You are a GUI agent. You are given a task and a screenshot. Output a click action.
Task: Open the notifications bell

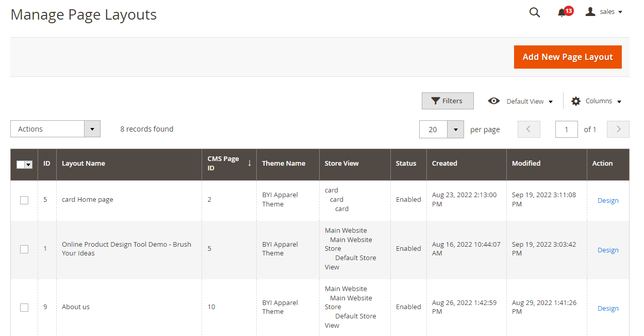[x=562, y=12]
